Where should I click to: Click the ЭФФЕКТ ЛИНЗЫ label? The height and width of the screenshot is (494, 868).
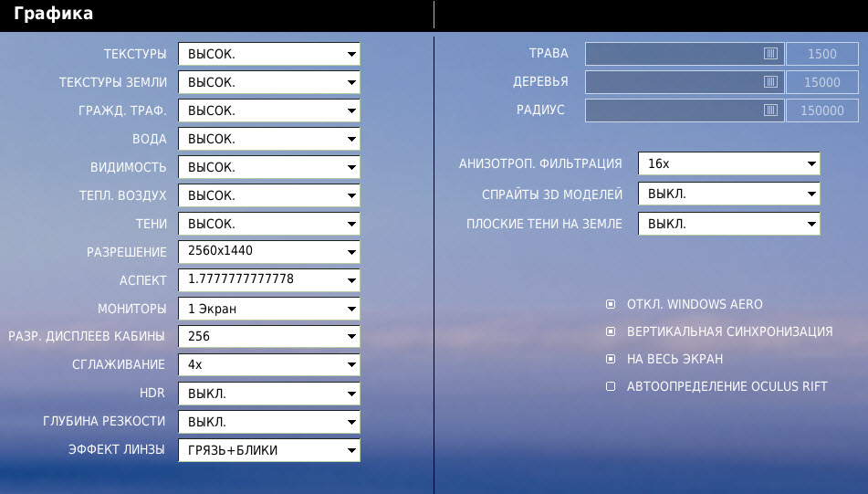pyautogui.click(x=116, y=449)
